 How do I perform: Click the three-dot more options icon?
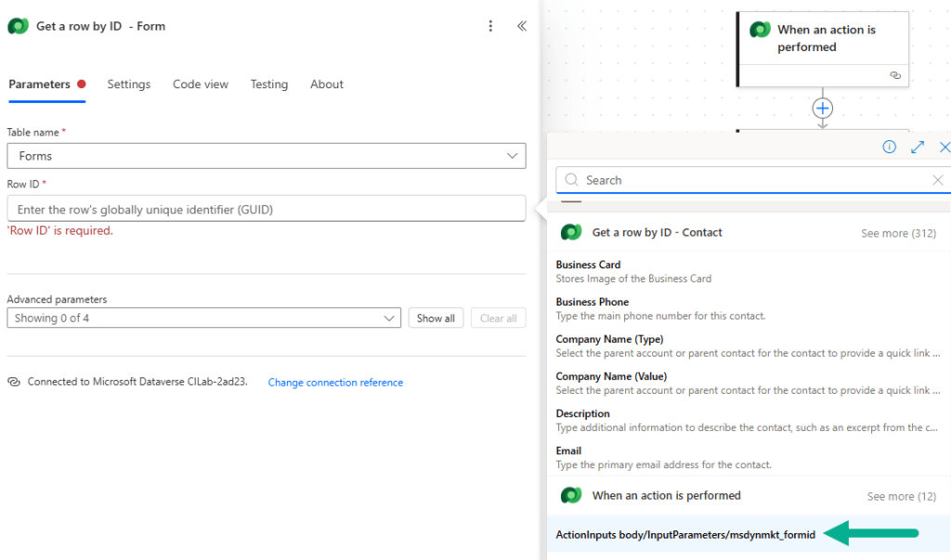click(491, 26)
